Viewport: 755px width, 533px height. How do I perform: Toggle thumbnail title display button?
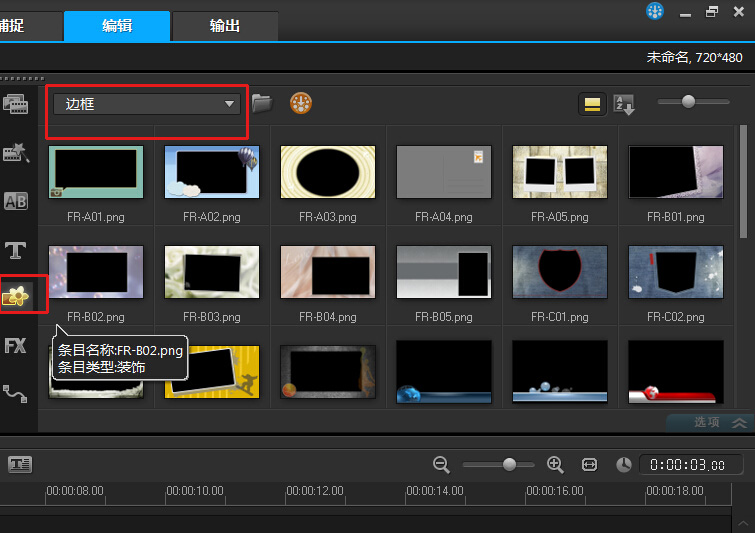[593, 104]
